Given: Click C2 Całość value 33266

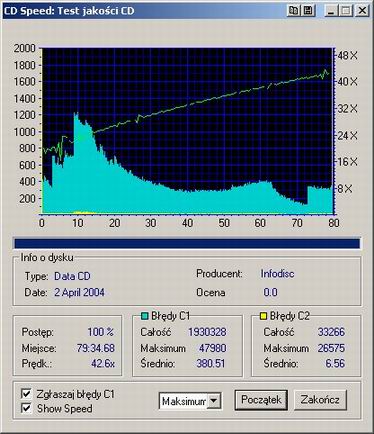Looking at the screenshot, I should (x=331, y=332).
